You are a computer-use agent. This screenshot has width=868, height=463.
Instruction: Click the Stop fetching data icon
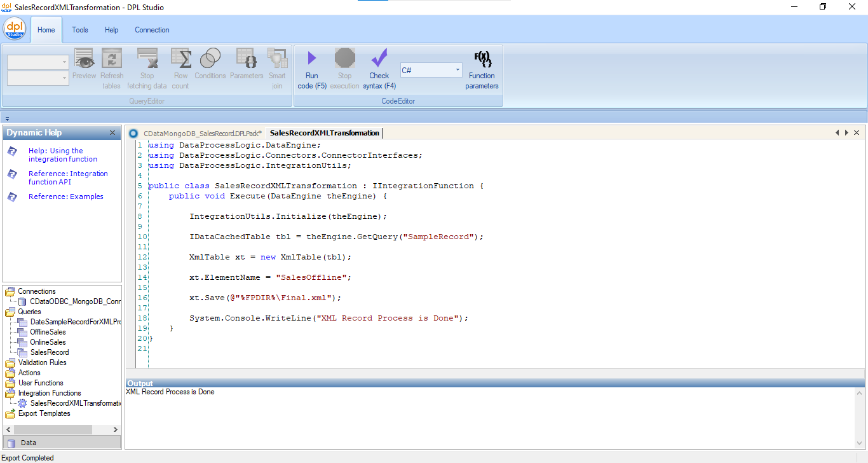pyautogui.click(x=147, y=59)
